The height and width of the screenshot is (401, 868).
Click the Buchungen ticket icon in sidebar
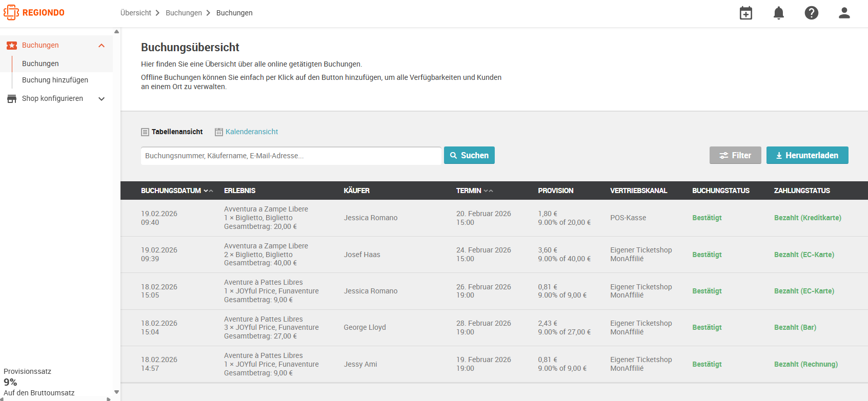12,46
